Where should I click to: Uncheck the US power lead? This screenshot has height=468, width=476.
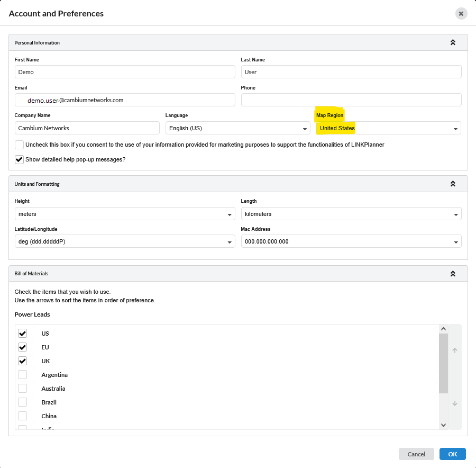coord(23,334)
